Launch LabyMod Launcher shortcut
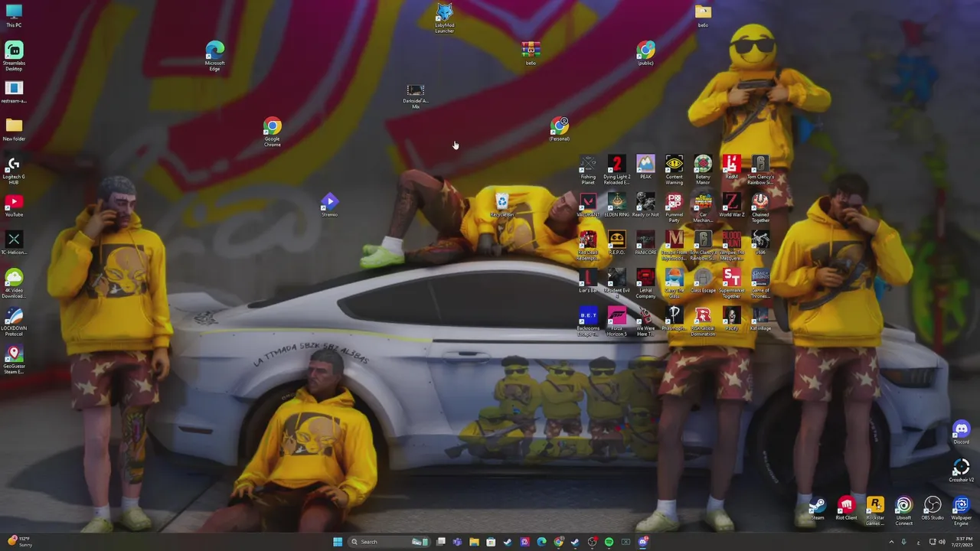The width and height of the screenshot is (980, 551). click(x=444, y=18)
